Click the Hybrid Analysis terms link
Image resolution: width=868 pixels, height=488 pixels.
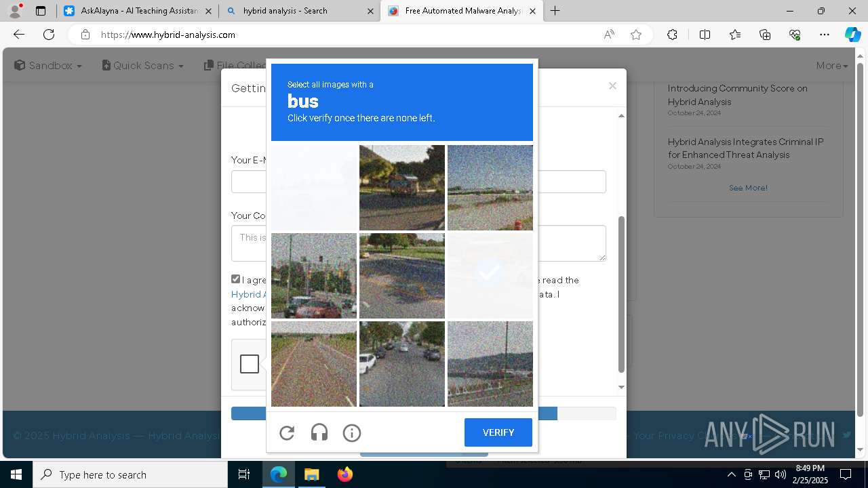pos(248,294)
